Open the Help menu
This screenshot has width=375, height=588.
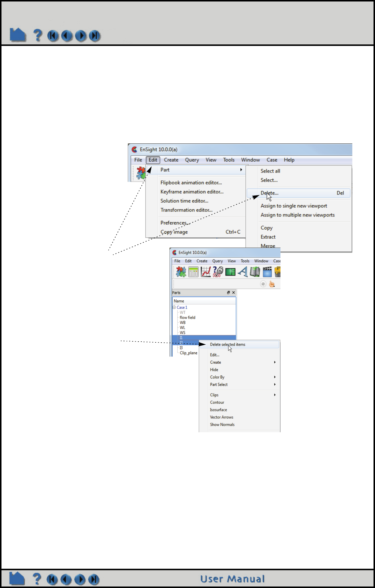click(289, 160)
